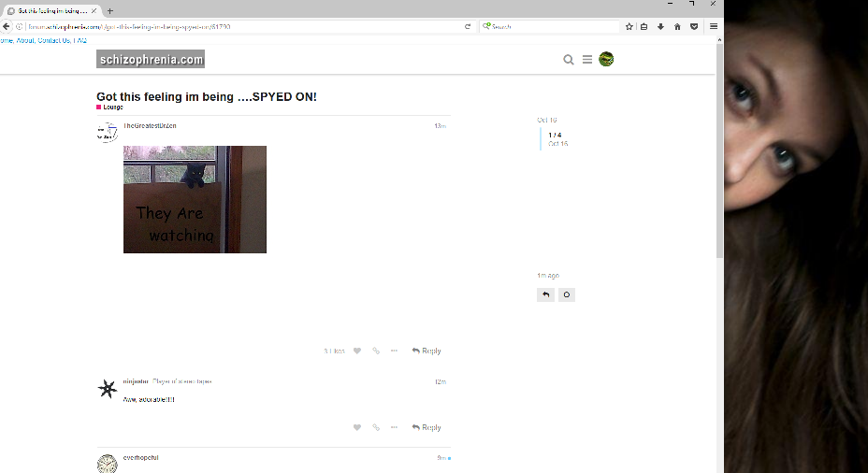The height and width of the screenshot is (473, 868).
Task: Show more actions on ninjastar's post
Action: [x=394, y=427]
